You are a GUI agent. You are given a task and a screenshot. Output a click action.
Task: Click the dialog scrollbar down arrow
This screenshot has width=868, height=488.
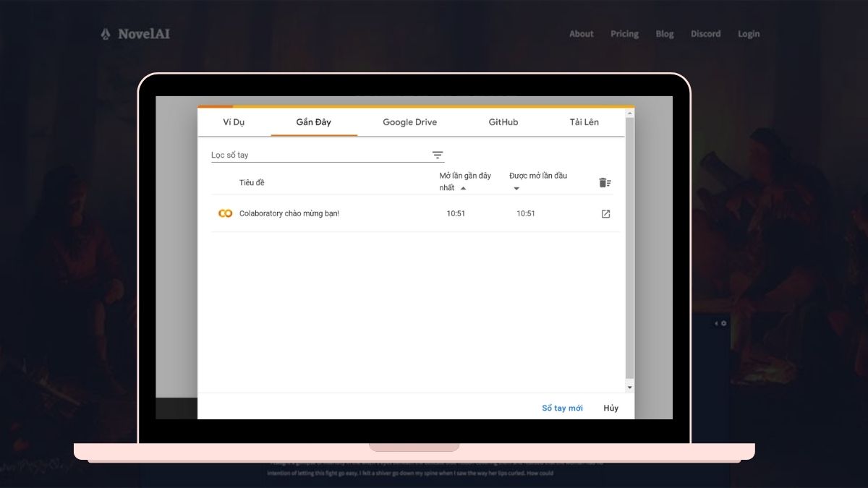point(629,388)
